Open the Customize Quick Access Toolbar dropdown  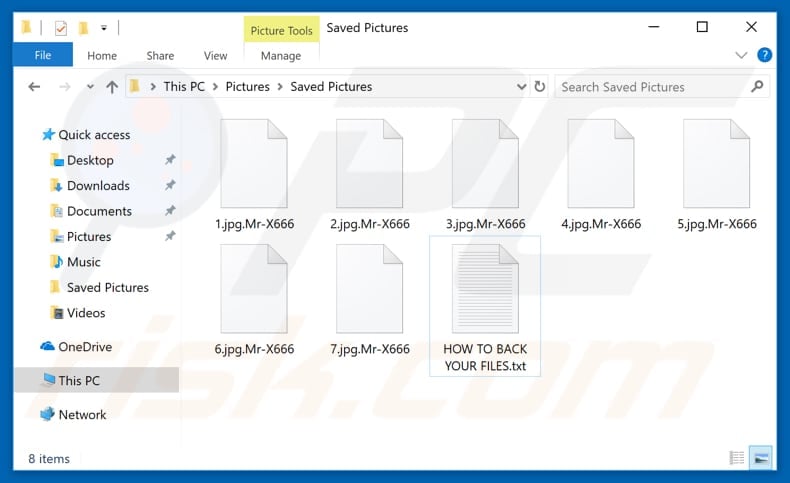104,28
